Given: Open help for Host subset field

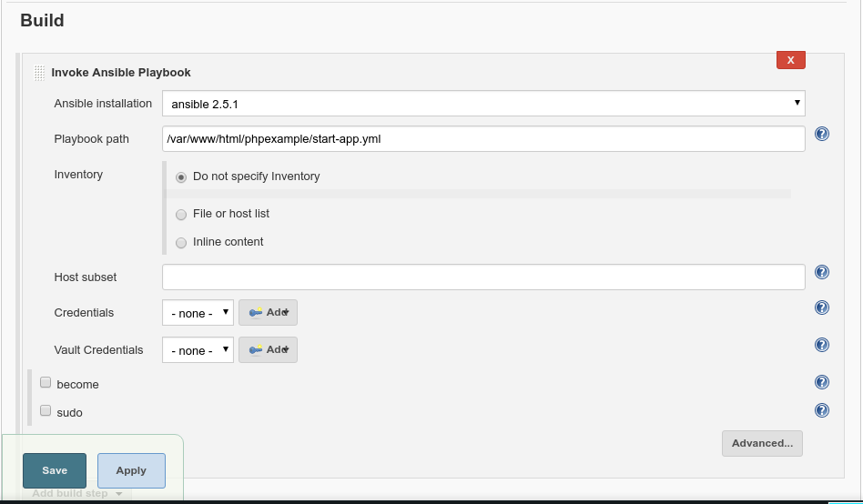Looking at the screenshot, I should pos(822,272).
